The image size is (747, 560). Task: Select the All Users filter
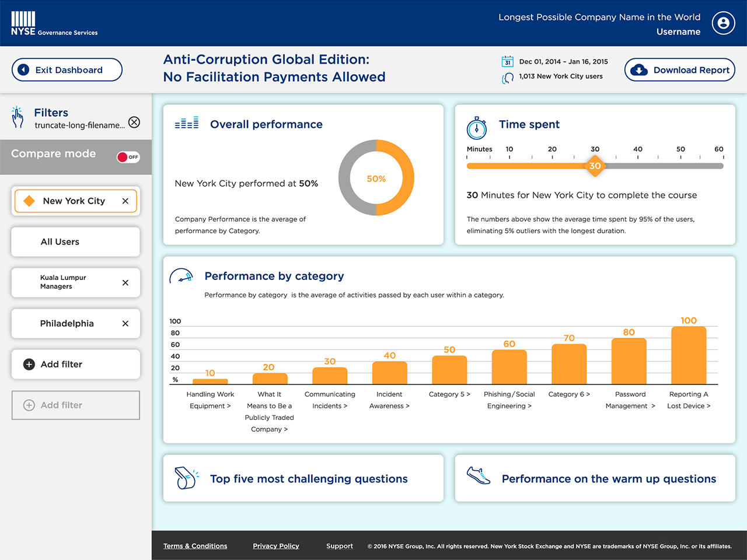click(75, 242)
